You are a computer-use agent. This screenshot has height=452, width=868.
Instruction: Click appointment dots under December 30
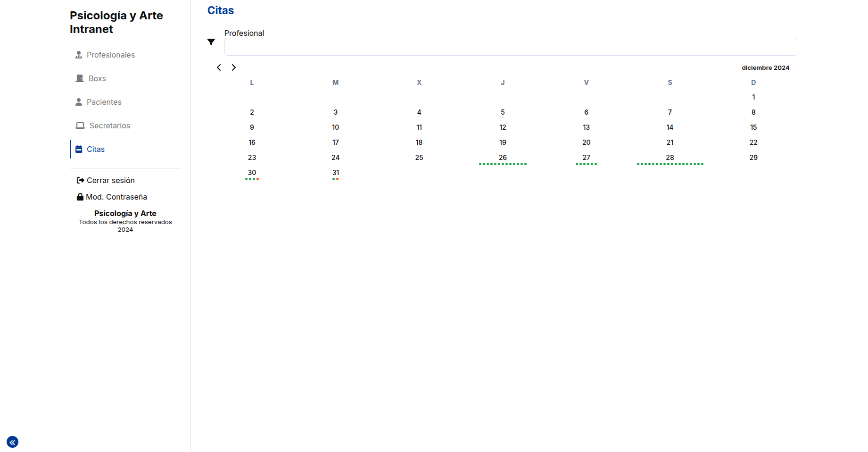[252, 179]
